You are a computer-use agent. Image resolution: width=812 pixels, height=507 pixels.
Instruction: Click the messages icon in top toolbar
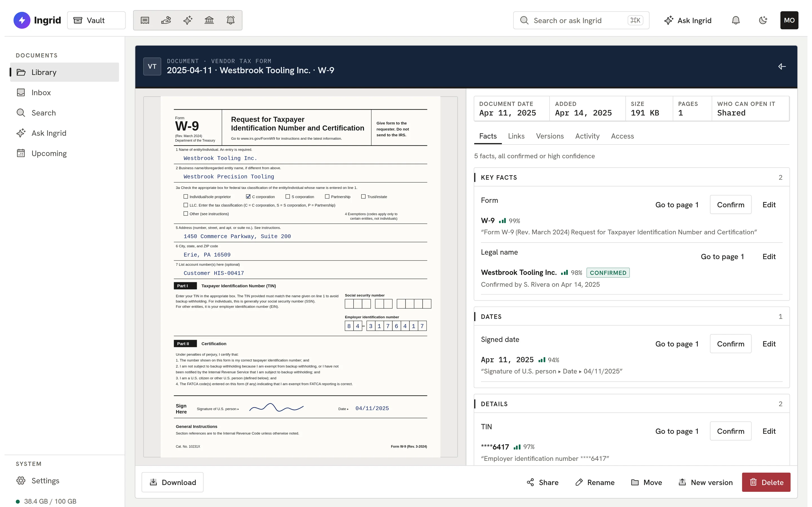(145, 21)
